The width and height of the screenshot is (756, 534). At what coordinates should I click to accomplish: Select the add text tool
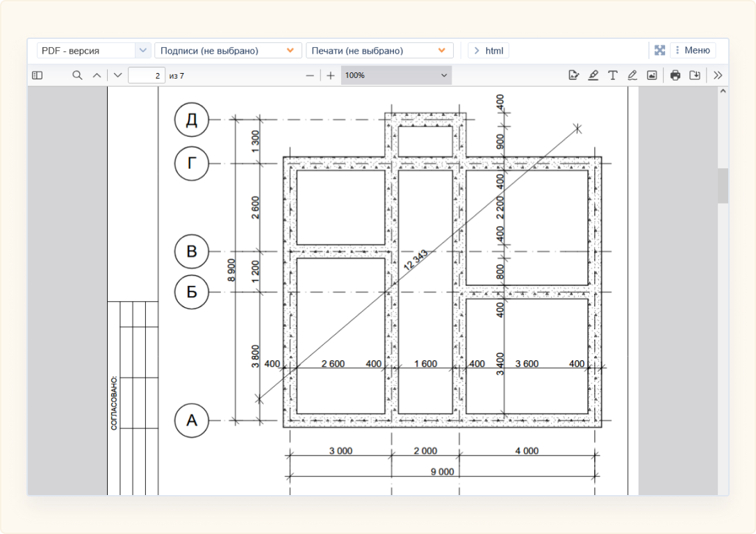612,75
